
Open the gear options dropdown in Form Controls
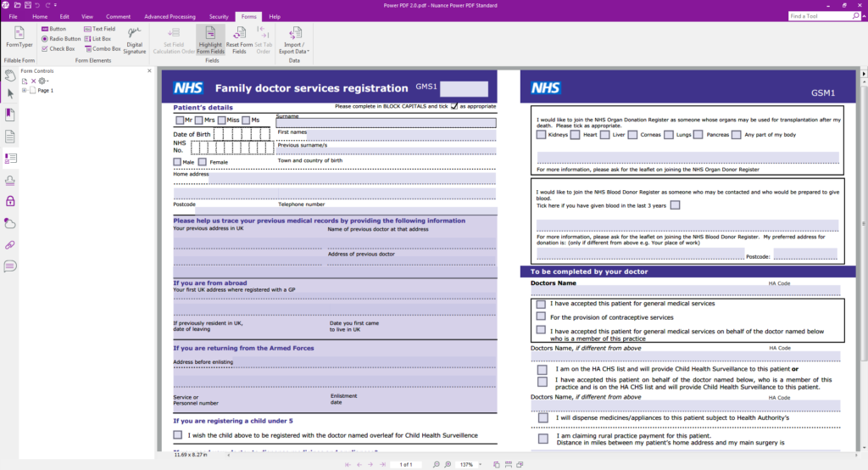pos(42,81)
